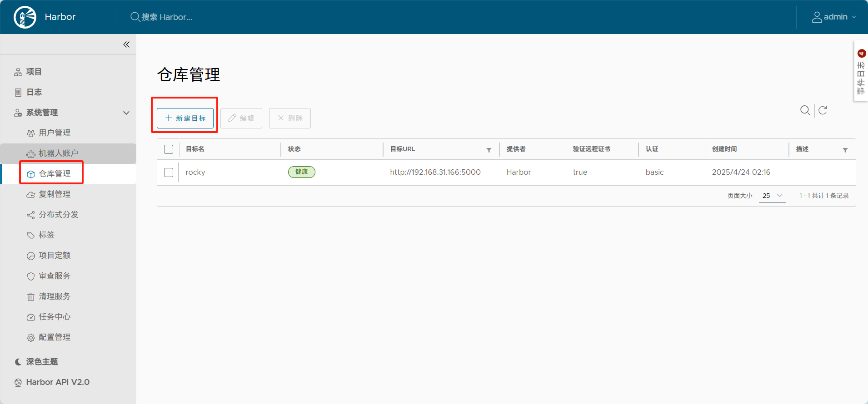Click the rocky registry name
The width and height of the screenshot is (868, 404).
(195, 172)
